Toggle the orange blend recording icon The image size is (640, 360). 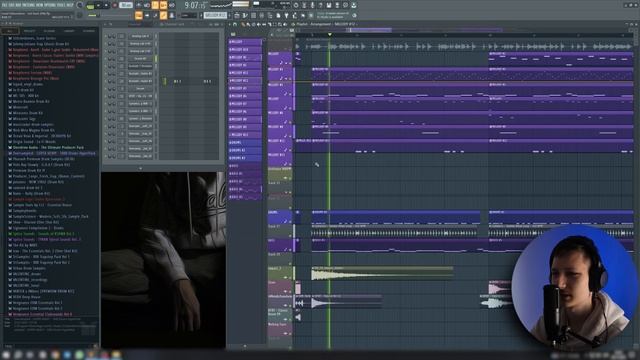point(163,5)
